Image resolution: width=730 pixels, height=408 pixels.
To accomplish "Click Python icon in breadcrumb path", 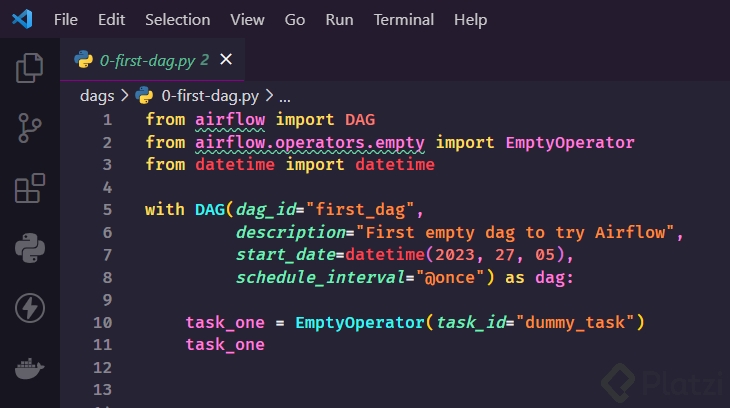I will pyautogui.click(x=144, y=95).
